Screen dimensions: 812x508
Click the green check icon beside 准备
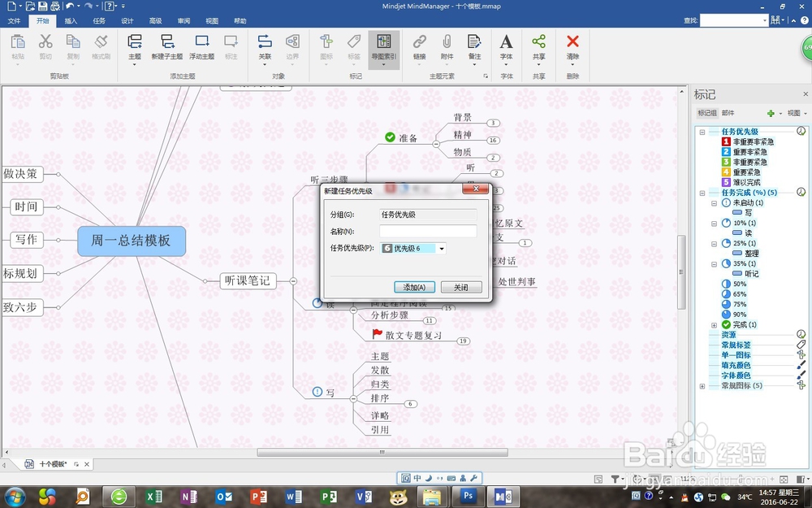[390, 137]
